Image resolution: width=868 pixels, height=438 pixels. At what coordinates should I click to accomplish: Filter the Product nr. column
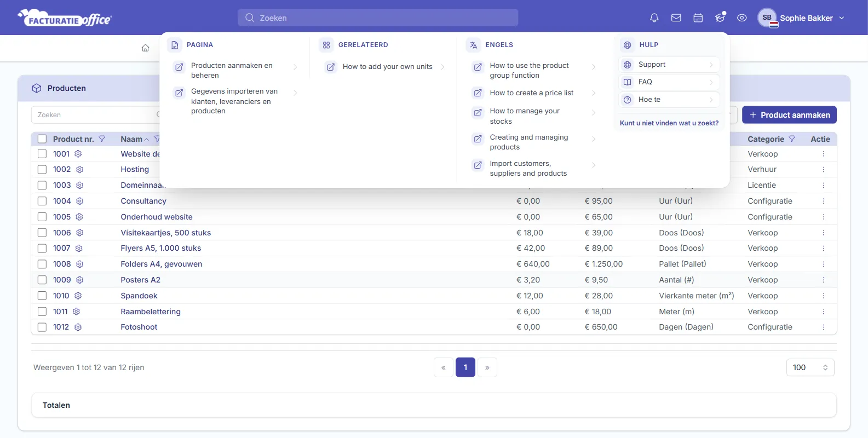[x=102, y=139]
